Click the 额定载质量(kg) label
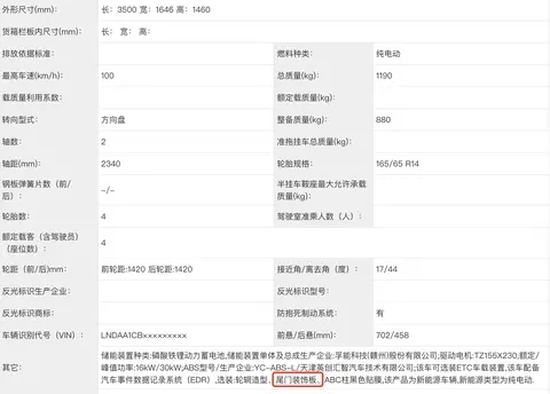Viewport: 550px width, 394px height. tap(306, 98)
